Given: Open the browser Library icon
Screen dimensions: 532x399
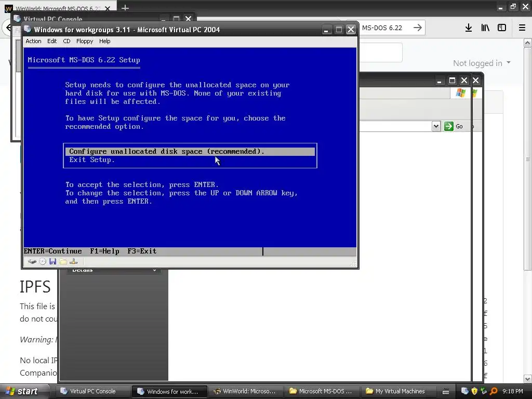Looking at the screenshot, I should pos(485,28).
